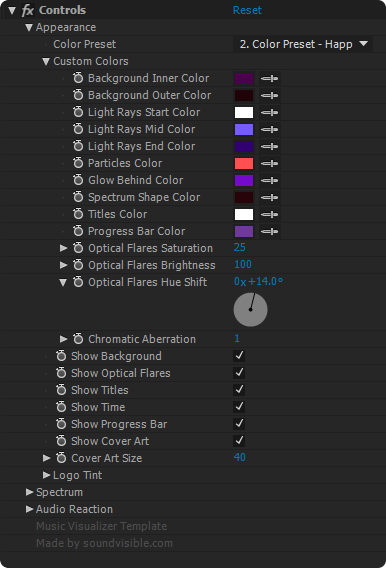The width and height of the screenshot is (386, 568).
Task: Toggle stopwatch for Light Rays Mid Color
Action: [78, 129]
